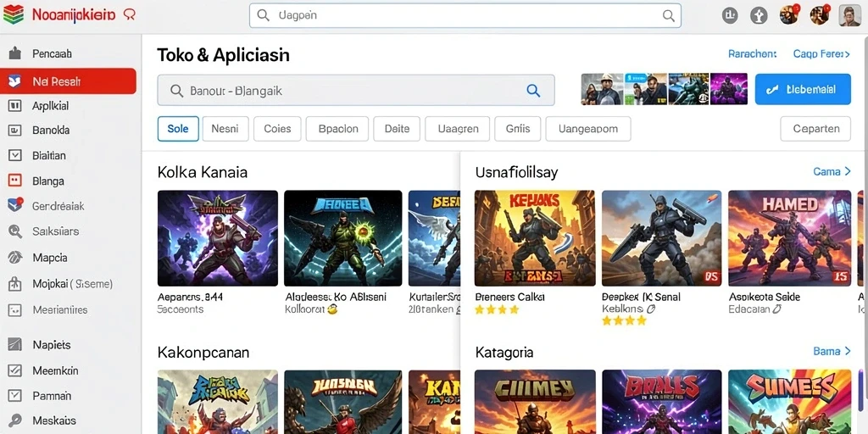
Task: Select the Uaagren filter tab
Action: (x=457, y=129)
